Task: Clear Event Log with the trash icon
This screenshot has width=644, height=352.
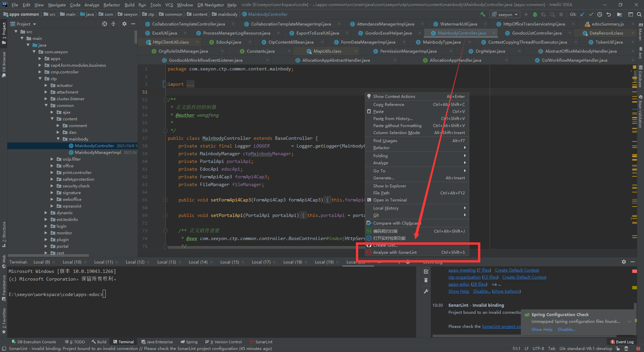Action: (x=426, y=280)
